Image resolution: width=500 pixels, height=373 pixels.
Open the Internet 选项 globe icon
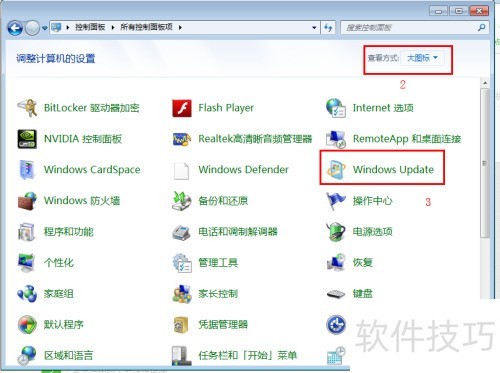(336, 108)
